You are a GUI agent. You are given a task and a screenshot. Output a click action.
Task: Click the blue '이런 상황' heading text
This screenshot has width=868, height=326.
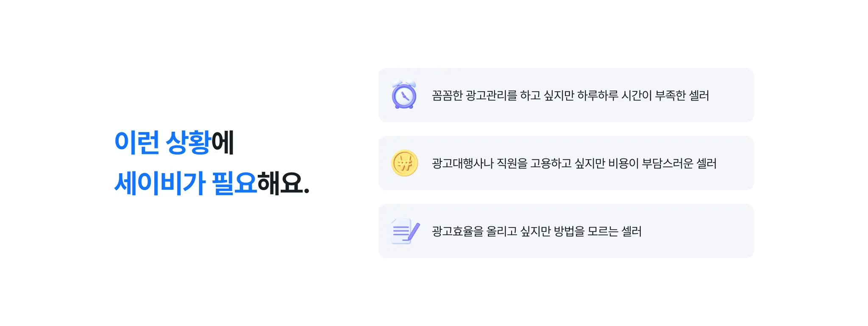(x=162, y=142)
